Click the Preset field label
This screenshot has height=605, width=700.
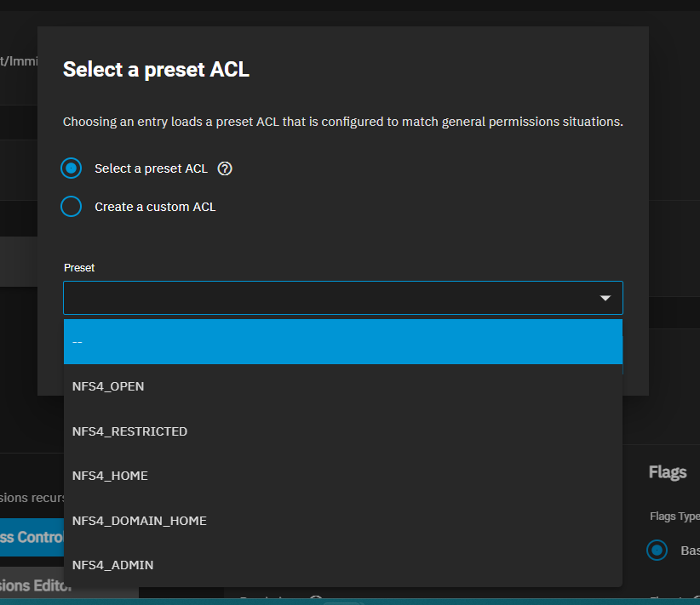click(79, 267)
